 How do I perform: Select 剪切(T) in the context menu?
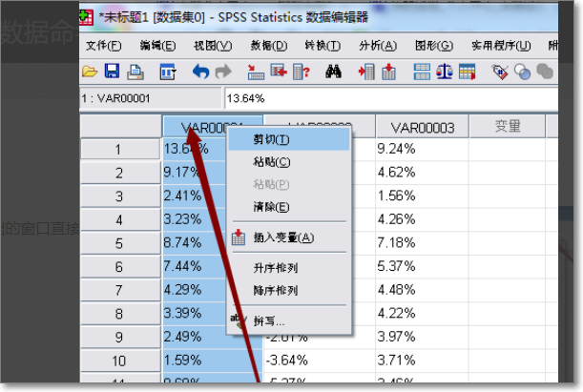[271, 139]
